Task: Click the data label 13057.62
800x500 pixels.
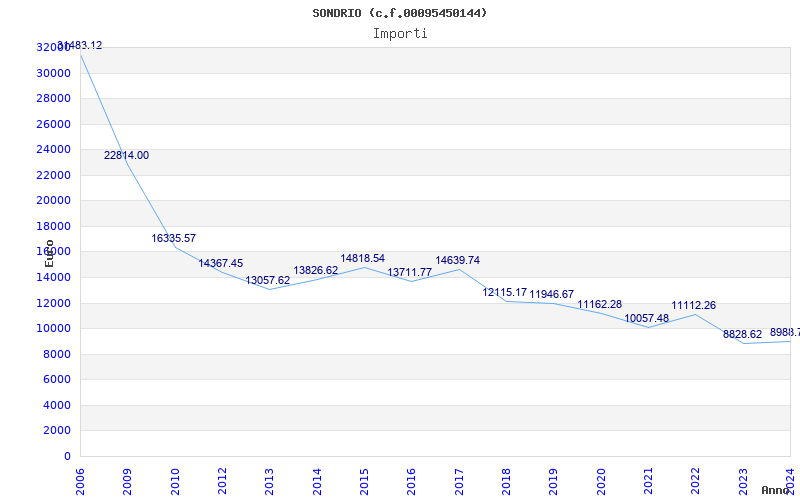Action: point(268,280)
